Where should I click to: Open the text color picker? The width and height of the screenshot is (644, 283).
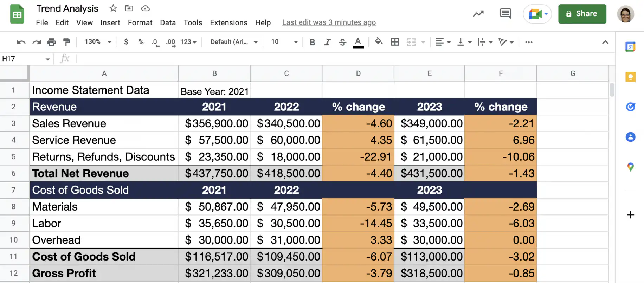[x=358, y=42]
